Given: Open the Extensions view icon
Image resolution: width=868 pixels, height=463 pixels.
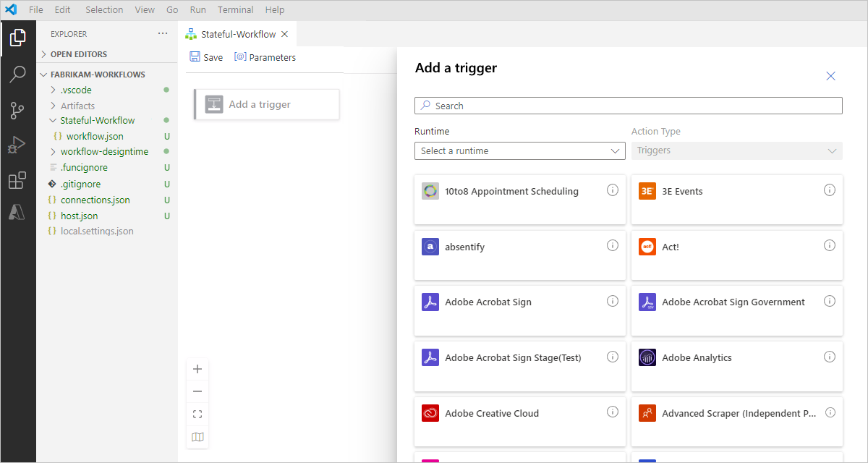Looking at the screenshot, I should [x=17, y=181].
